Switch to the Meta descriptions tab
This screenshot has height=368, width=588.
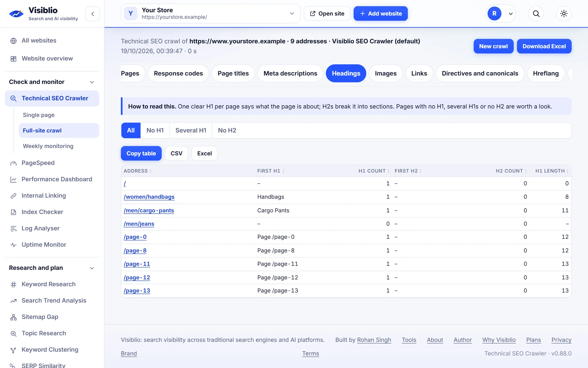290,73
